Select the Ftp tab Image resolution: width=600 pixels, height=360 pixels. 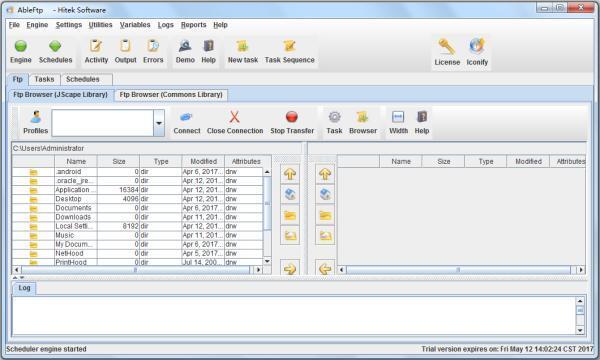click(x=18, y=79)
